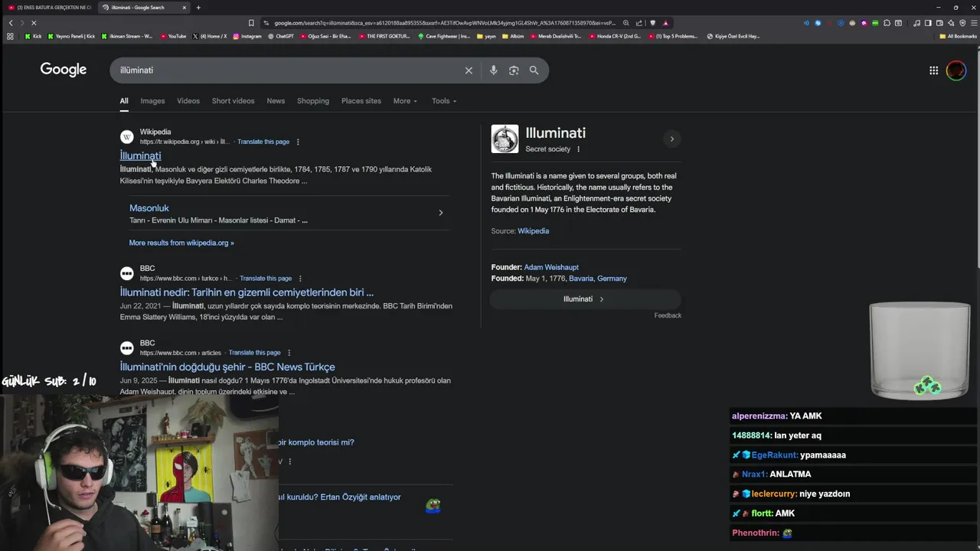Open more options for Illuminati knowledge panel
This screenshot has height=551, width=980.
tap(578, 149)
